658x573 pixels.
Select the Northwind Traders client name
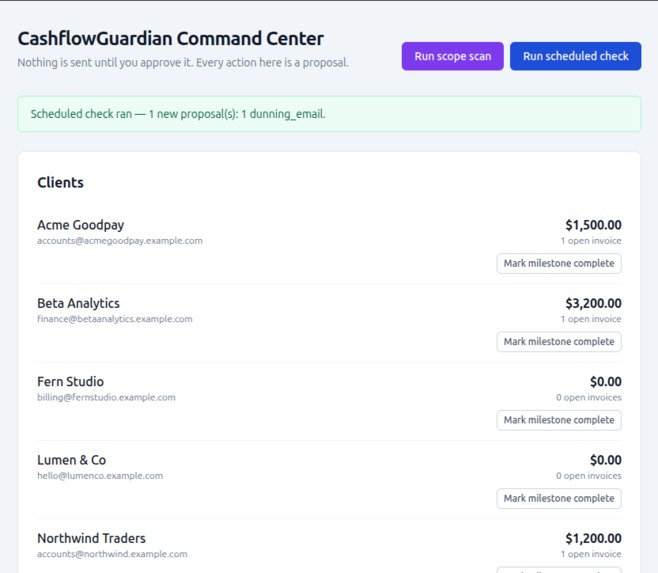[91, 538]
